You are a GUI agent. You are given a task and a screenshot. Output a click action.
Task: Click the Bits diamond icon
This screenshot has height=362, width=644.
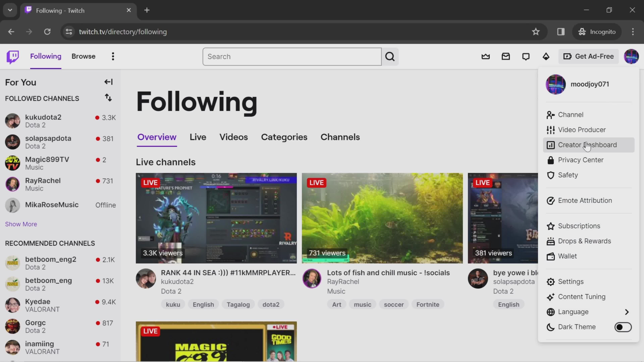(x=546, y=56)
